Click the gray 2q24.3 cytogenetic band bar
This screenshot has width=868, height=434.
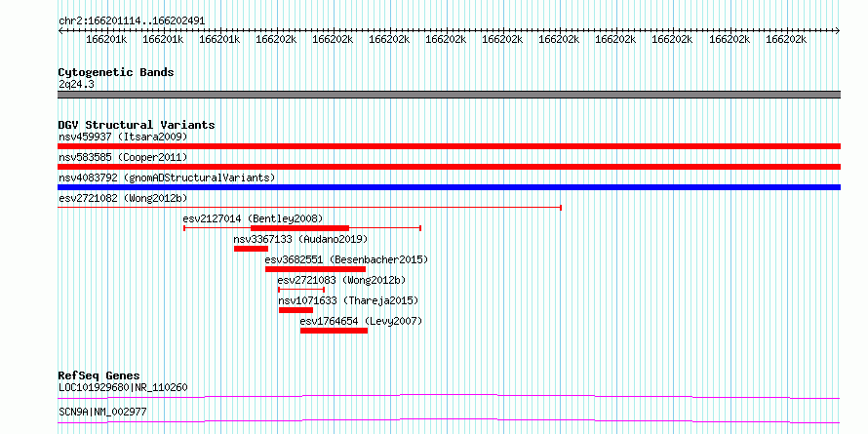coord(449,95)
